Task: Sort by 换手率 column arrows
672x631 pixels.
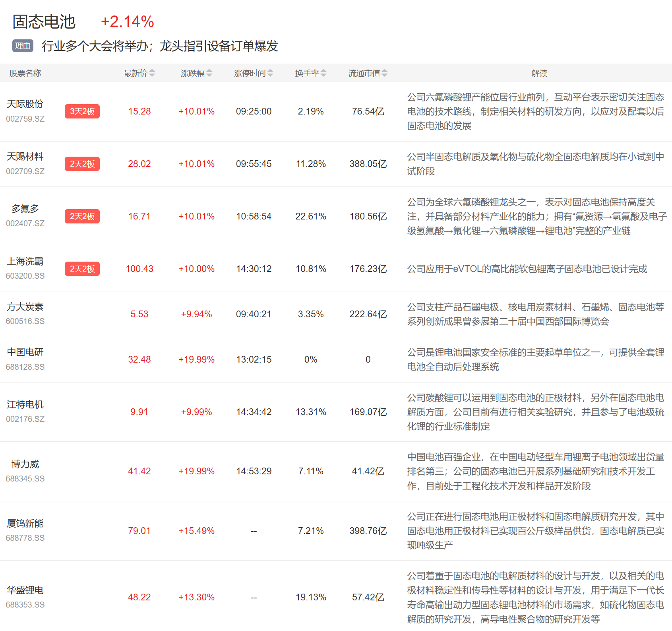Action: point(323,73)
